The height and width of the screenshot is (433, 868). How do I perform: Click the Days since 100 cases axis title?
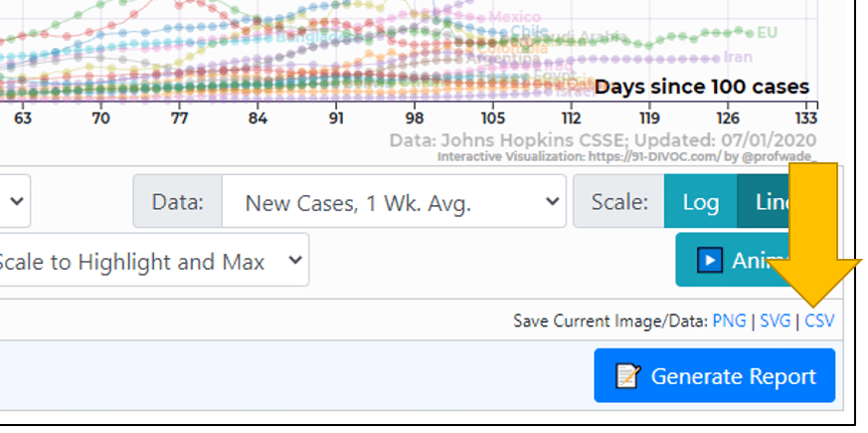702,87
